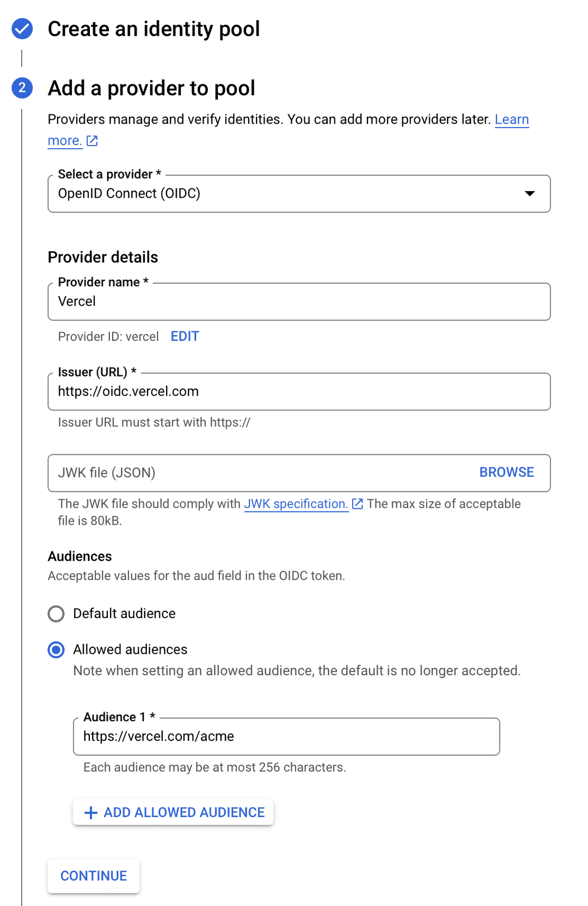This screenshot has height=906, width=588.
Task: Select the Default audience radio button
Action: [56, 614]
